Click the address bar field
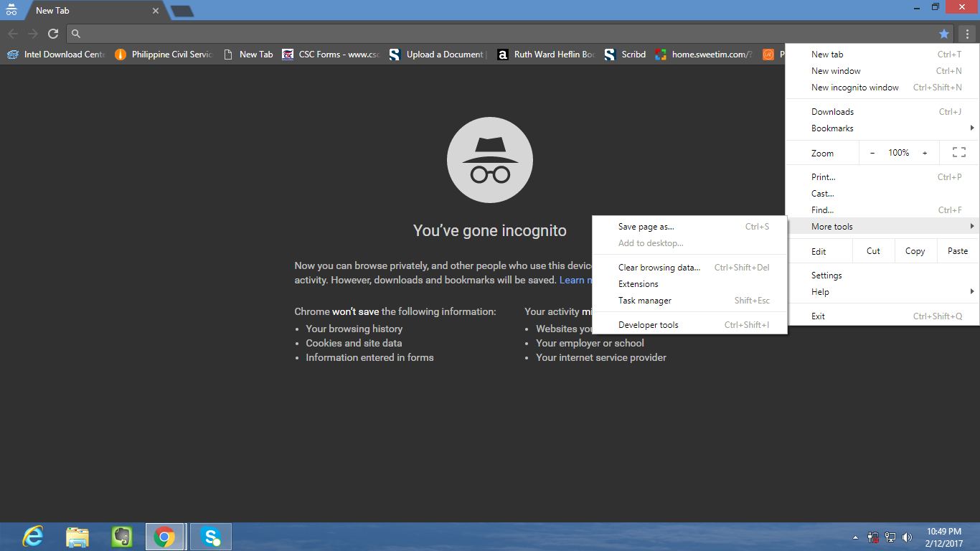Screen dimensions: 980x551 point(501,34)
